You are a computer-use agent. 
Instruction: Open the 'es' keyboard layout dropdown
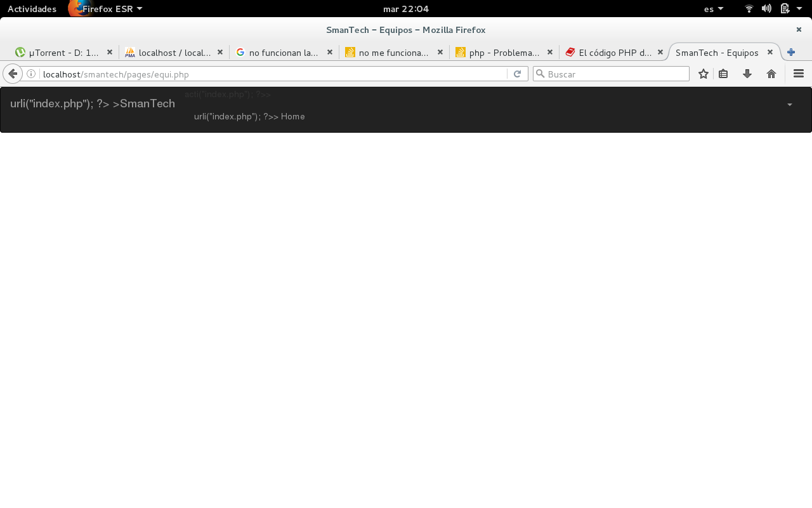pos(714,9)
